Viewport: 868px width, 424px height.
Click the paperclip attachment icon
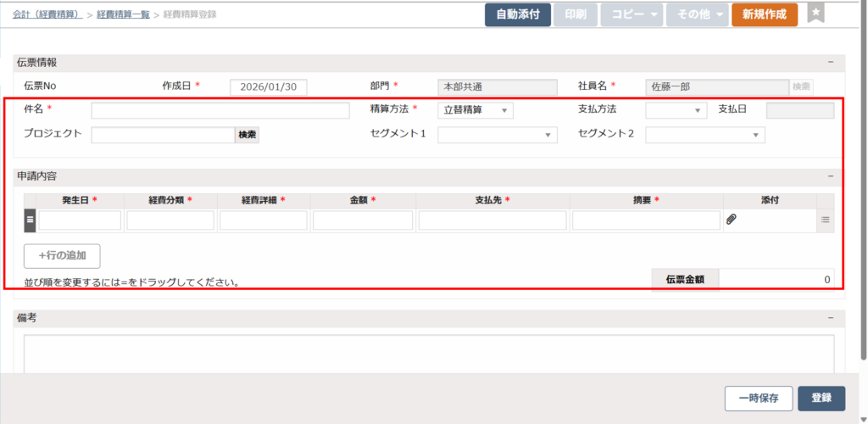click(731, 220)
